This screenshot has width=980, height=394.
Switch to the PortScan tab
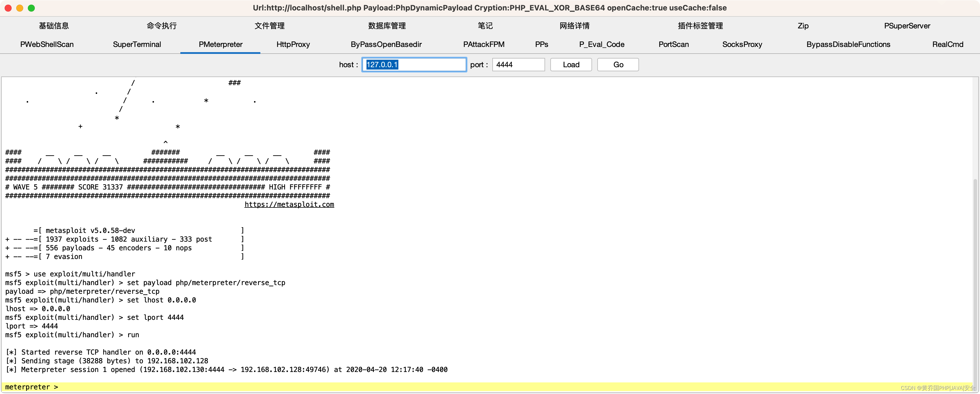(x=673, y=45)
